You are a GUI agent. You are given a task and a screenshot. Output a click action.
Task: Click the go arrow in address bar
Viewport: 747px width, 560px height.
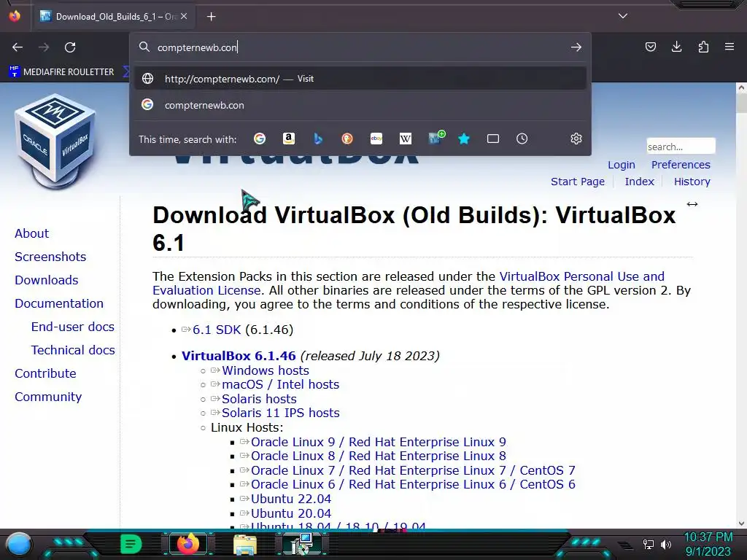coord(576,47)
